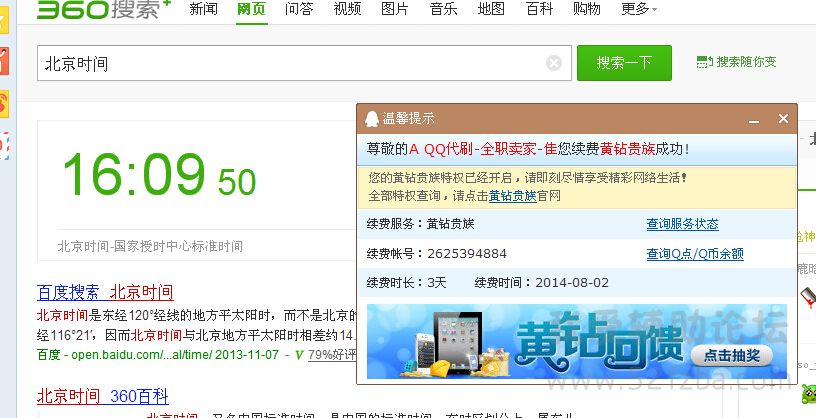Open the 黄钻贵族 官网 link
816x418 pixels.
[513, 196]
